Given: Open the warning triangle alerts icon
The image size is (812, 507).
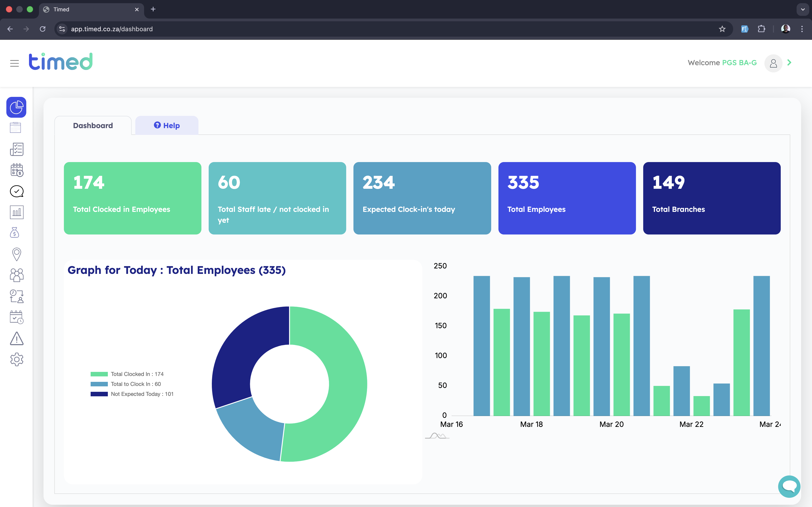Looking at the screenshot, I should click(17, 338).
